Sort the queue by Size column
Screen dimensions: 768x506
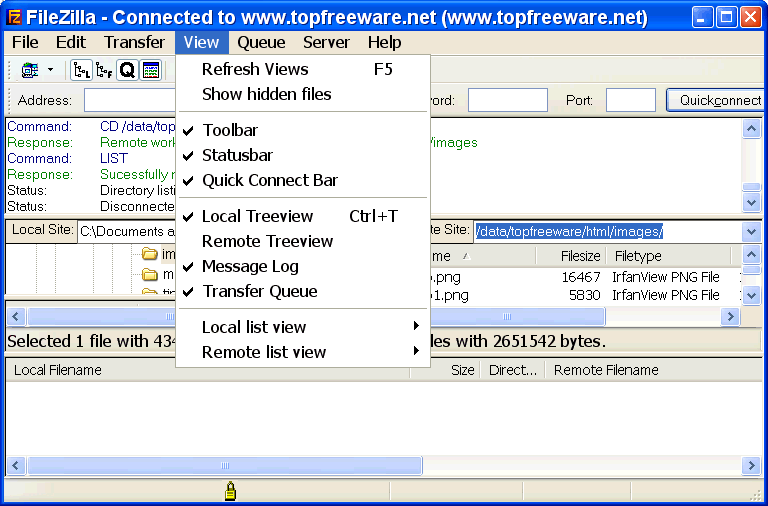pyautogui.click(x=446, y=370)
